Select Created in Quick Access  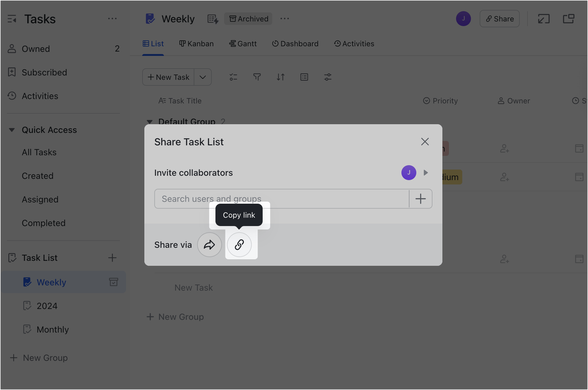click(x=38, y=176)
